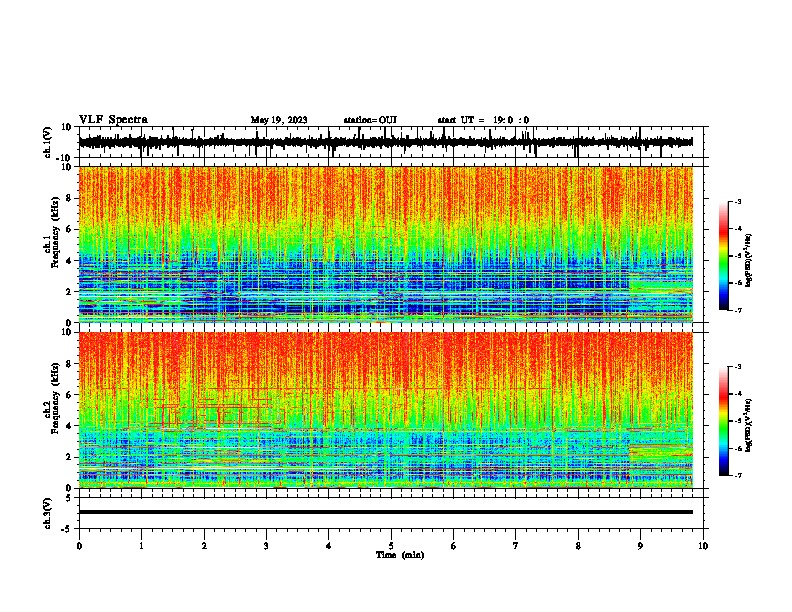Click tick "8" on the Time axis

(x=578, y=546)
